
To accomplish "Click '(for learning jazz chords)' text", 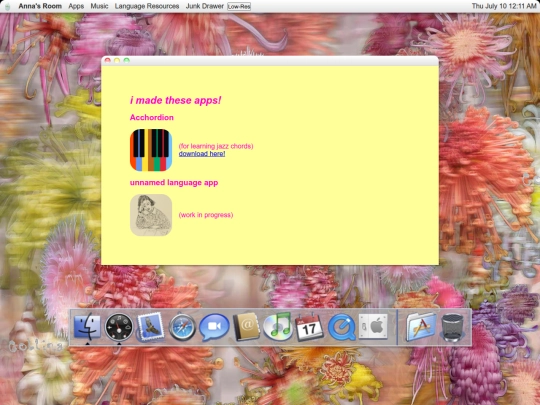I will tap(216, 146).
